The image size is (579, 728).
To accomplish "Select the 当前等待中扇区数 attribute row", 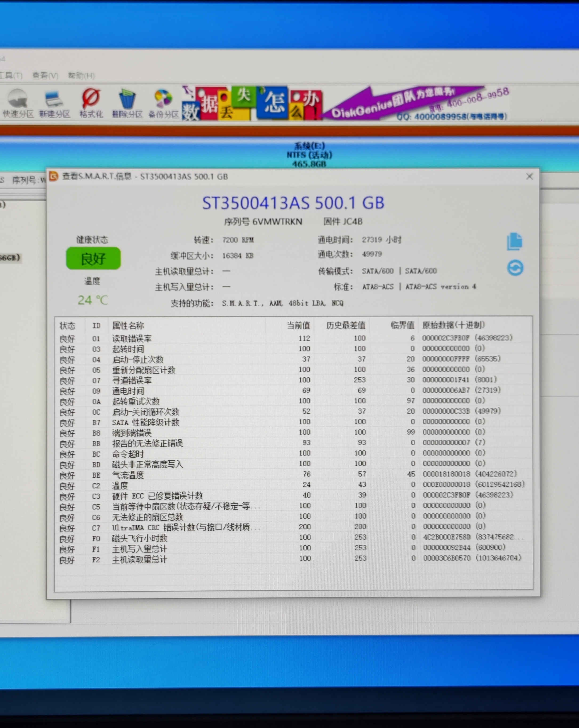I will pos(293,506).
